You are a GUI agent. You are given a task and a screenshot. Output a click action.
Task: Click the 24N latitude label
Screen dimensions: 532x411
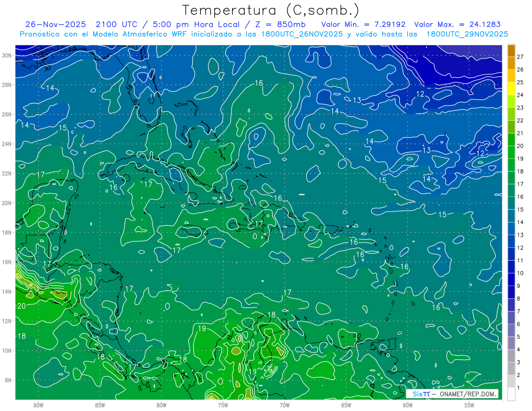pos(7,144)
